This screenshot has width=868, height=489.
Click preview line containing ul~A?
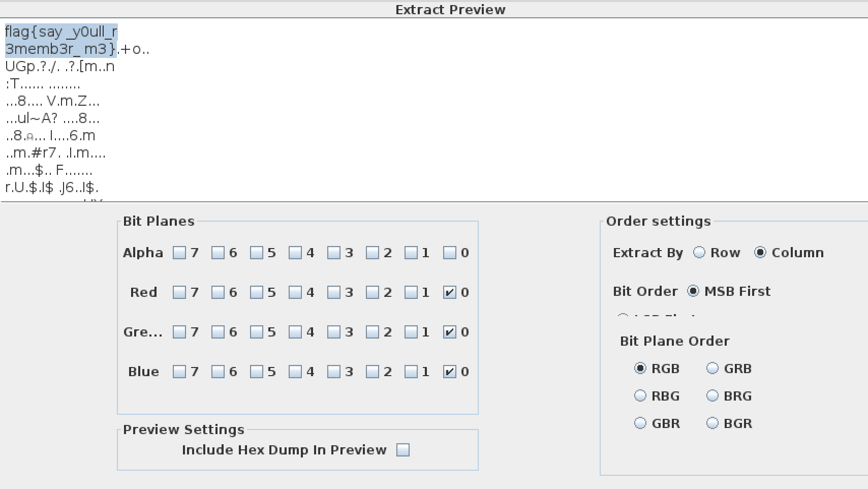(x=53, y=118)
